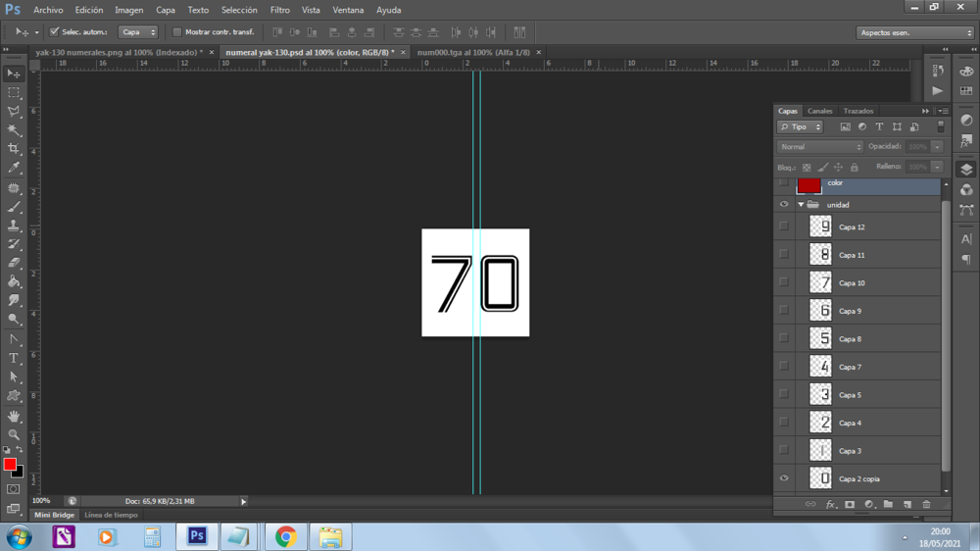Select the History Brush tool
Viewport: 980px width, 551px height.
tap(14, 244)
